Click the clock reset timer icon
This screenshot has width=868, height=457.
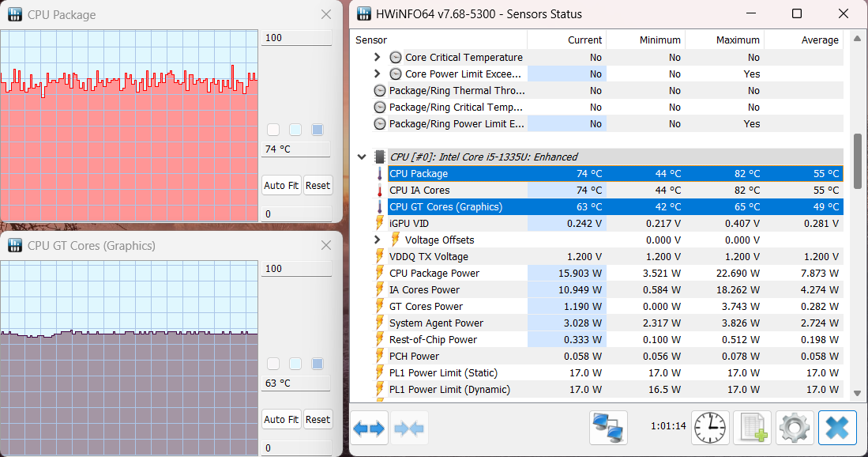click(x=710, y=428)
